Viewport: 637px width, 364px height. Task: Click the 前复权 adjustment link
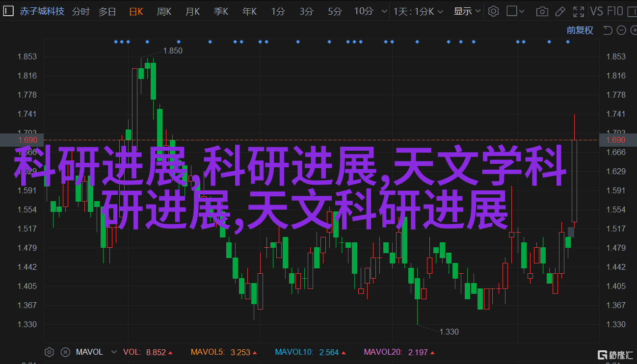tap(580, 30)
